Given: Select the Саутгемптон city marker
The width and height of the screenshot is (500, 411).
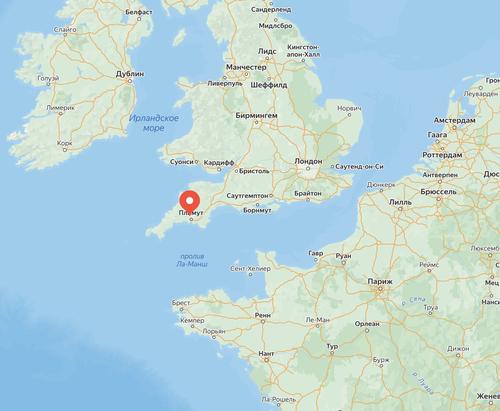Looking at the screenshot, I should (271, 196).
